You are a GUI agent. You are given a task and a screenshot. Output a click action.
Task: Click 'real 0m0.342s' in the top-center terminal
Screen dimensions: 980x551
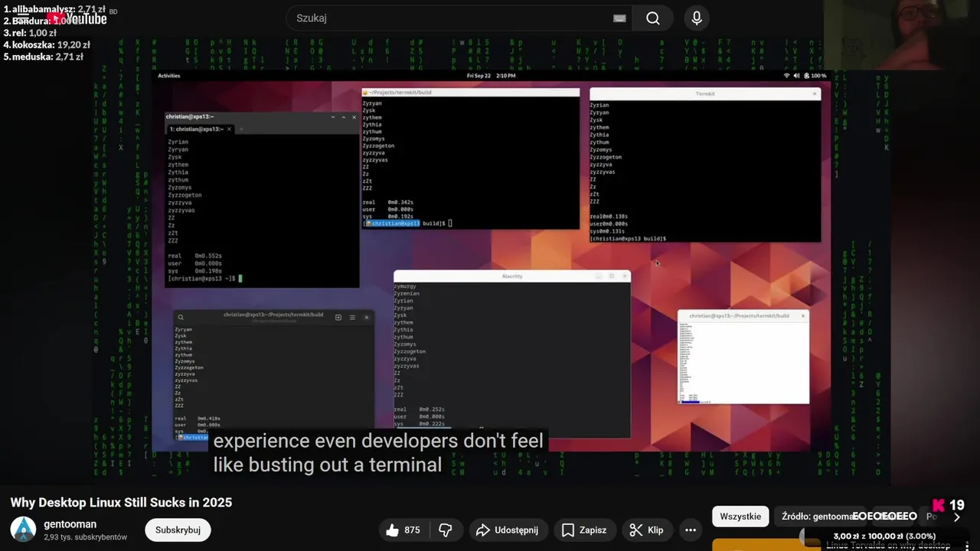(387, 202)
